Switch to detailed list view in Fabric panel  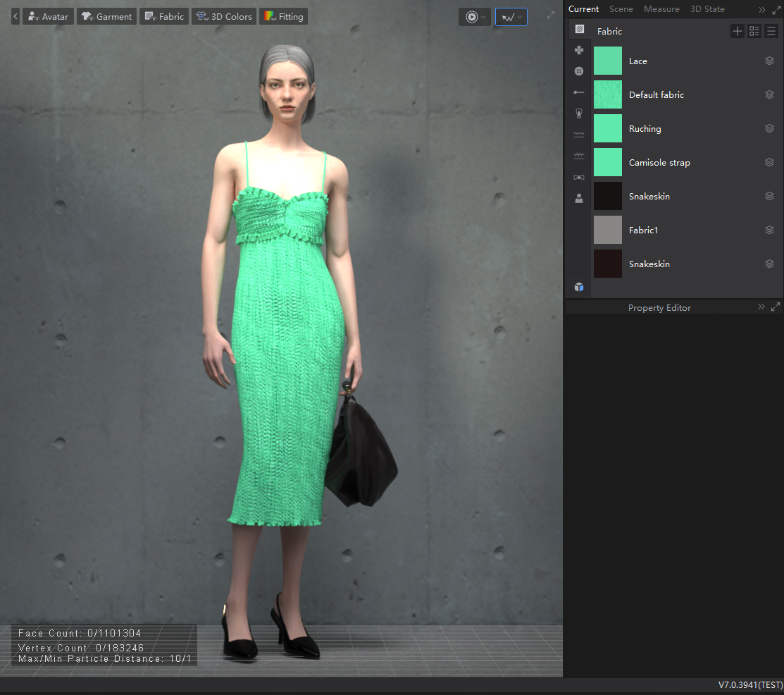pos(754,31)
